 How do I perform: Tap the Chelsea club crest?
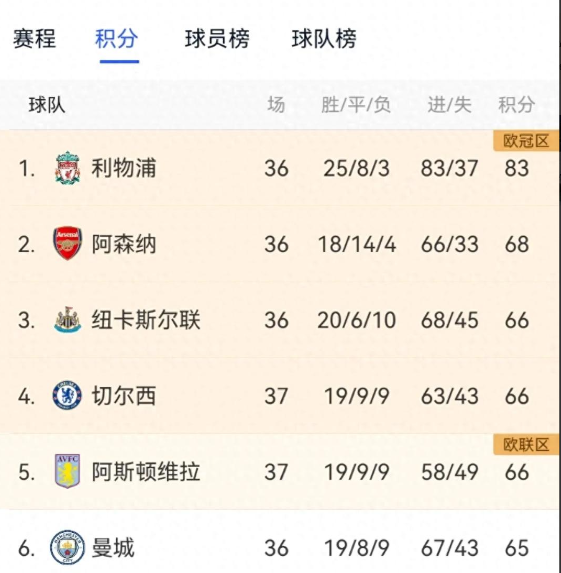tap(67, 395)
